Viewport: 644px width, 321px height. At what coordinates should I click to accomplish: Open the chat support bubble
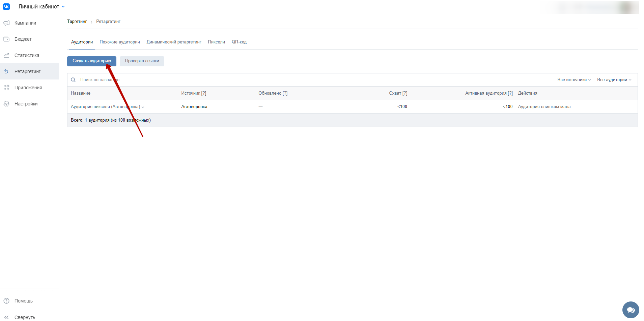point(631,310)
